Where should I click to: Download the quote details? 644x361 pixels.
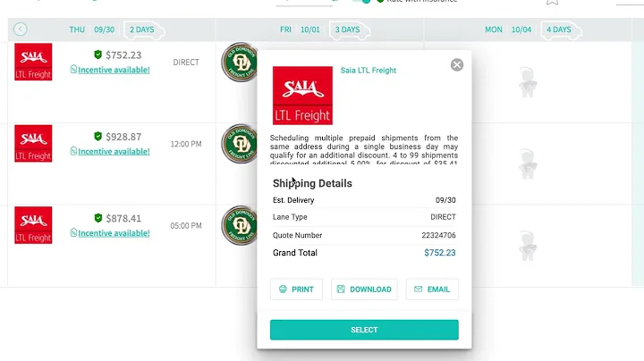(364, 290)
